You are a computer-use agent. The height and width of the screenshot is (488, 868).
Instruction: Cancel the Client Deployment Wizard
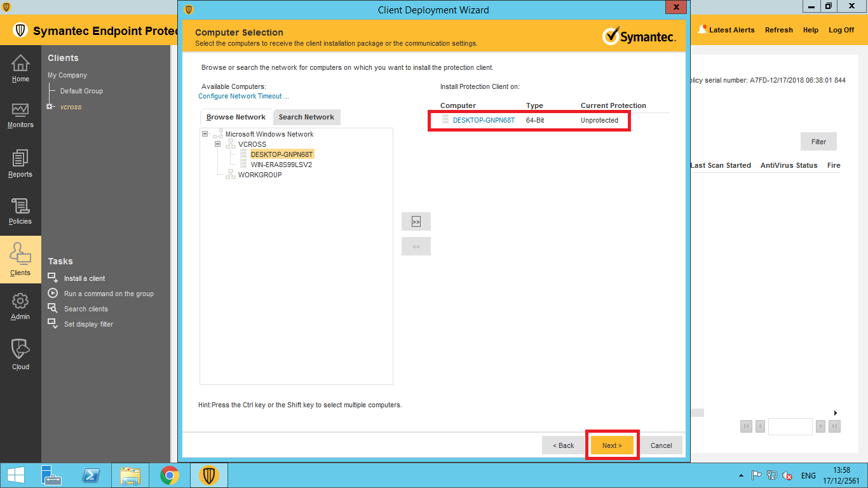(x=661, y=445)
